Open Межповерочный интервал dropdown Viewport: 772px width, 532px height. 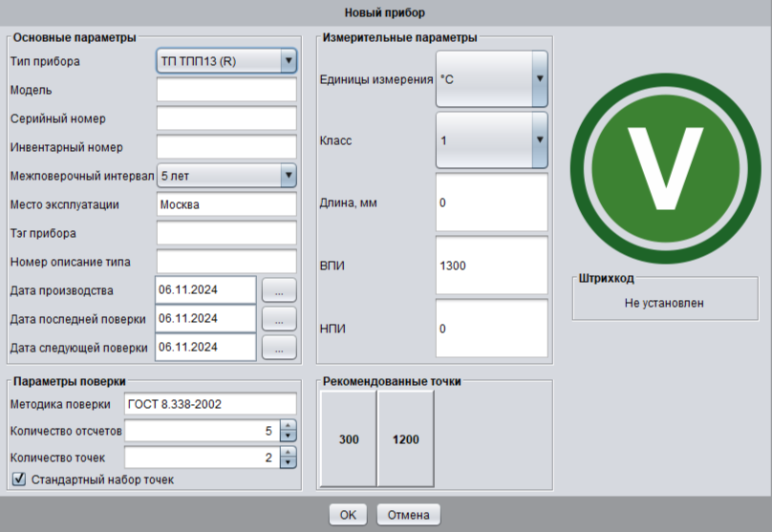click(x=288, y=176)
